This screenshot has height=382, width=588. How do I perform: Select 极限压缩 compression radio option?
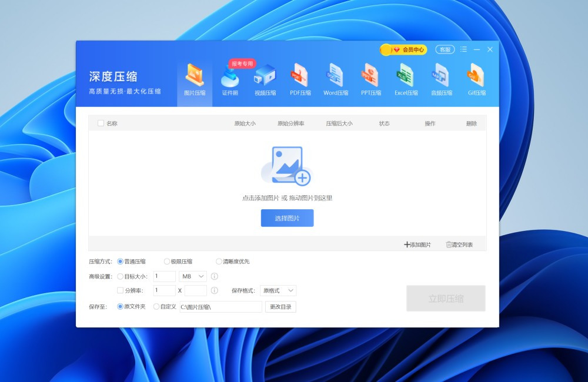click(168, 262)
